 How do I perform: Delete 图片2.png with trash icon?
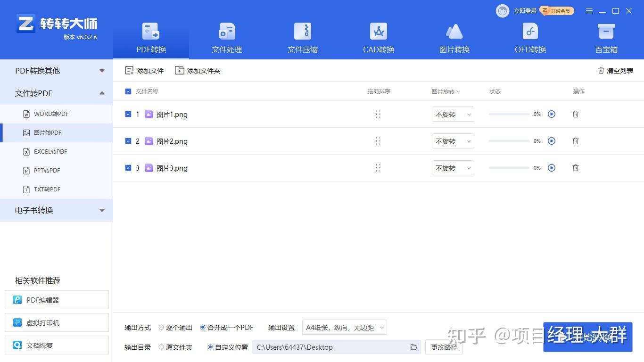576,141
